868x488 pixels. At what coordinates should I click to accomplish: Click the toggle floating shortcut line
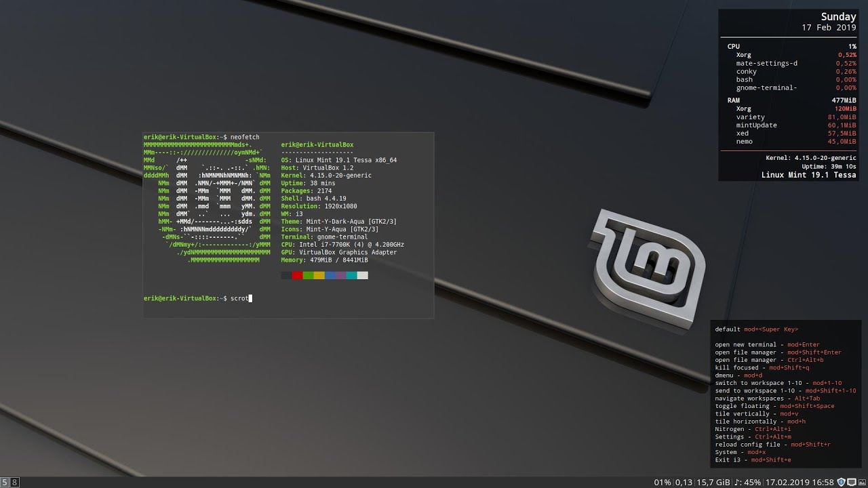774,406
